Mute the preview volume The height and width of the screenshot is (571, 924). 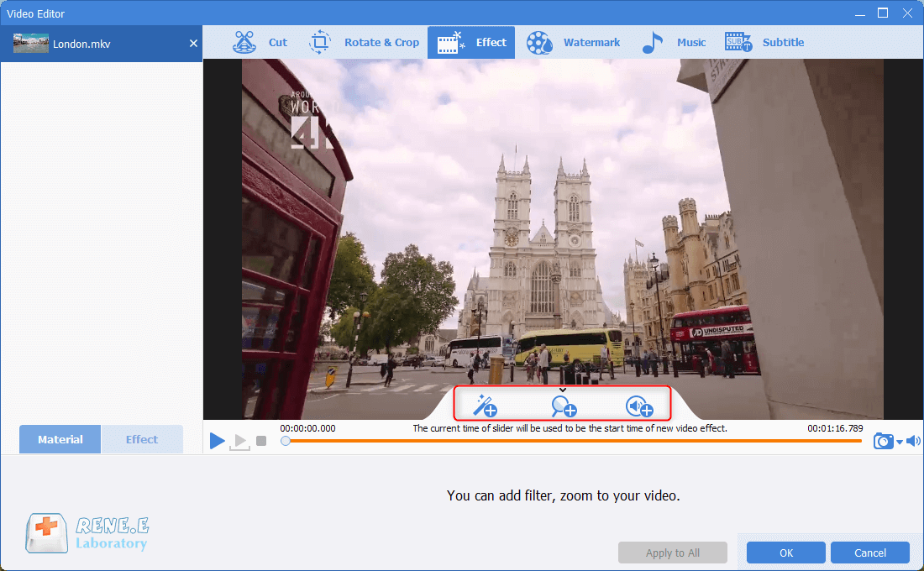point(913,441)
